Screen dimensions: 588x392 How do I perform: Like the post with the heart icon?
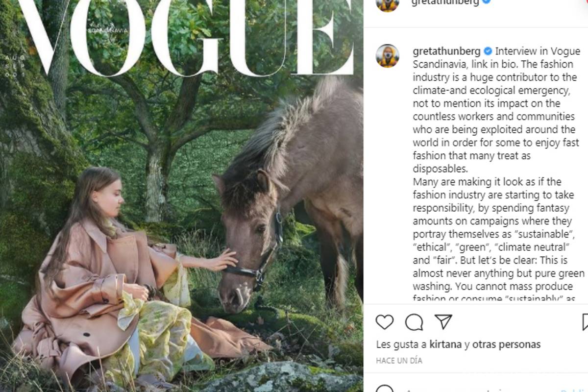coord(385,322)
